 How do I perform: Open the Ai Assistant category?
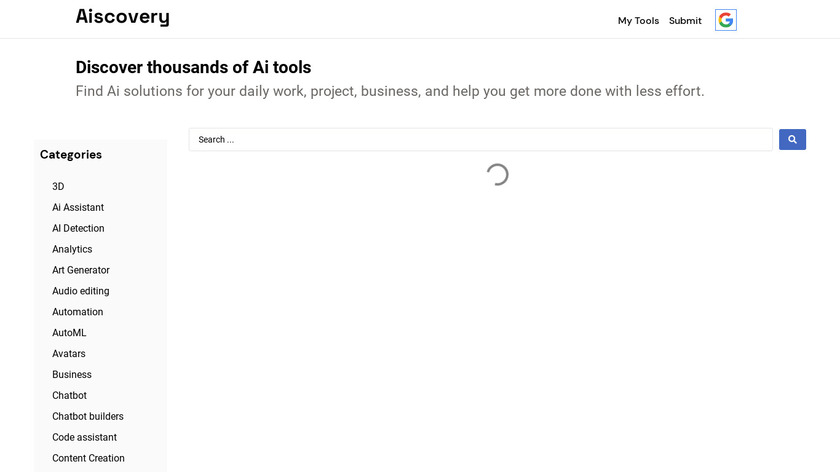pos(78,208)
